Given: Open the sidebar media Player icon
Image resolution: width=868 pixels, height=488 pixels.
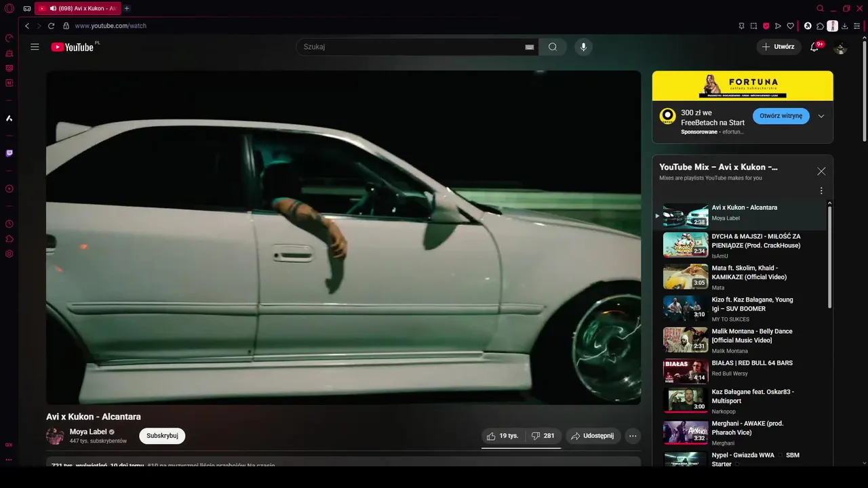Looking at the screenshot, I should coord(9,188).
